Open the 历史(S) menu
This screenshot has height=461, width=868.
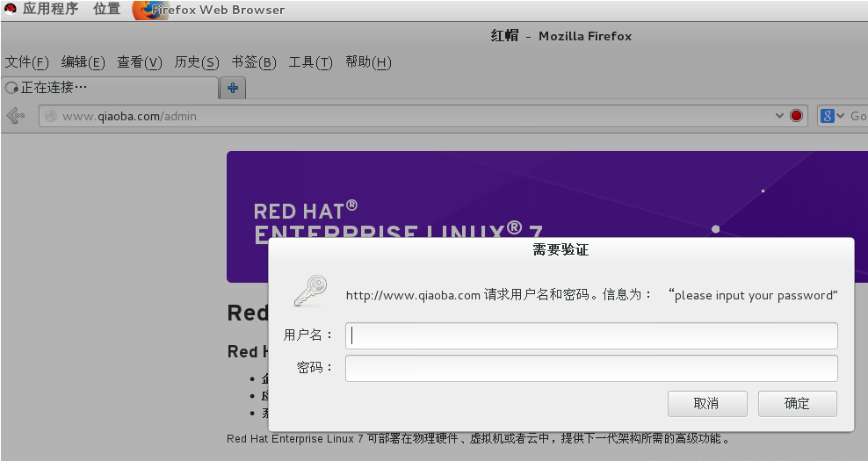(197, 62)
